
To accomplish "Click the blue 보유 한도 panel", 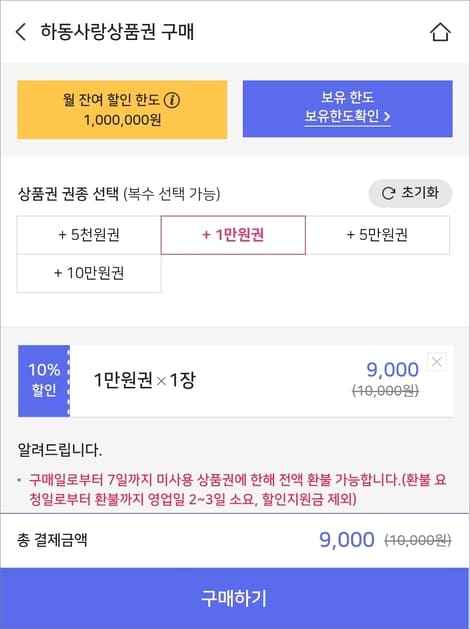I will click(x=347, y=109).
